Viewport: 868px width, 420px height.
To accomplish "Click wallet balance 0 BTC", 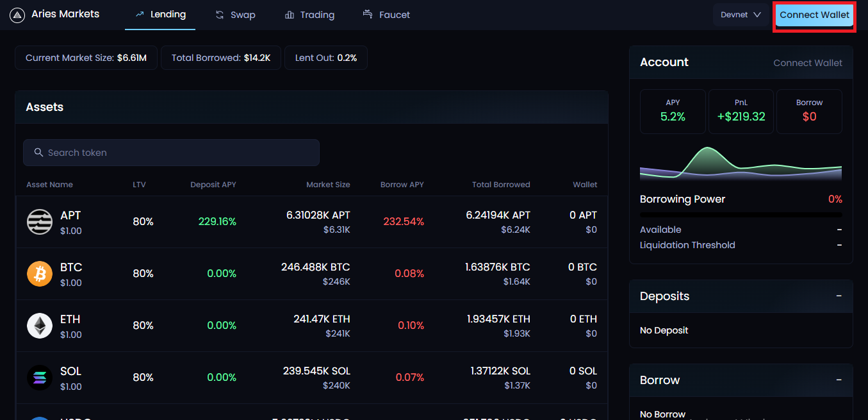I will (582, 267).
